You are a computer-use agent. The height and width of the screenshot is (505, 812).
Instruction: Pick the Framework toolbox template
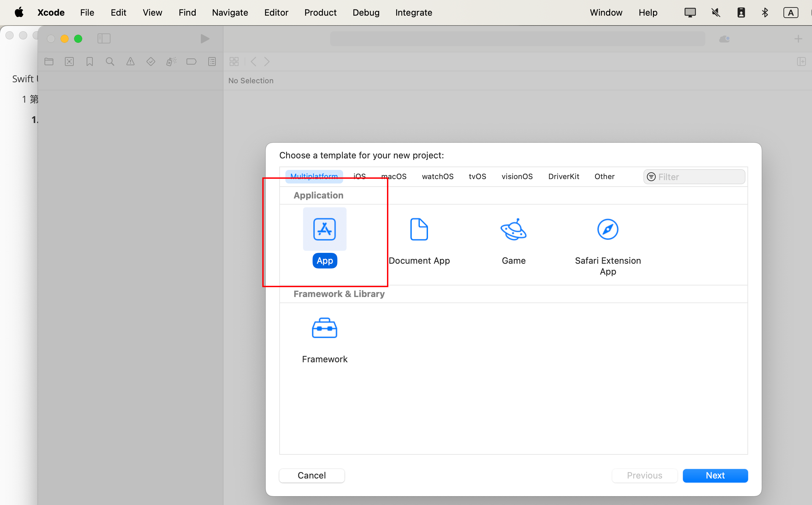tap(324, 328)
